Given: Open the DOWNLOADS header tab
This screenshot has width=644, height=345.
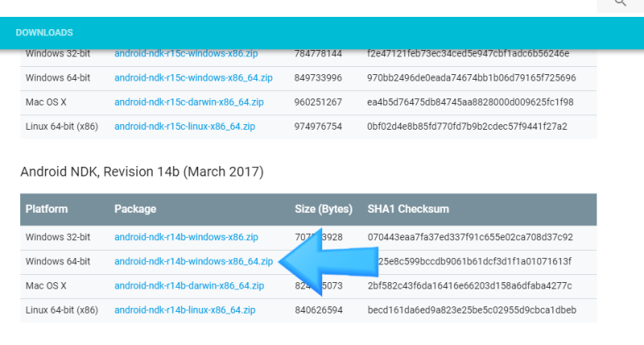Looking at the screenshot, I should [44, 32].
